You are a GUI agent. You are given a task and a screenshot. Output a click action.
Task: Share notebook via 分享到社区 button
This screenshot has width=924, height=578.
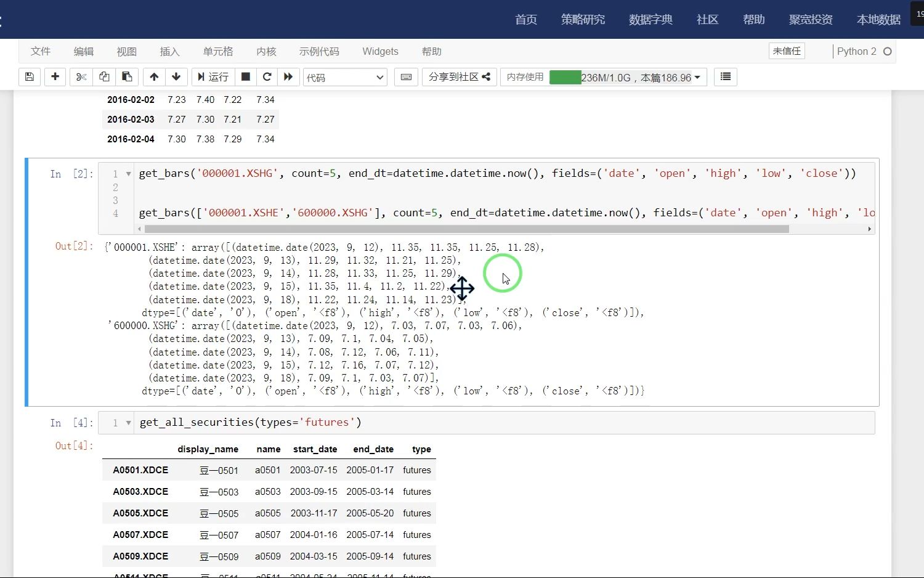(459, 77)
